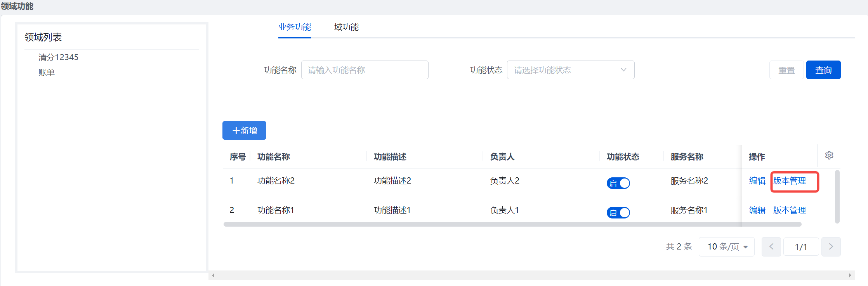
Task: Go to the next page arrow
Action: pyautogui.click(x=831, y=247)
